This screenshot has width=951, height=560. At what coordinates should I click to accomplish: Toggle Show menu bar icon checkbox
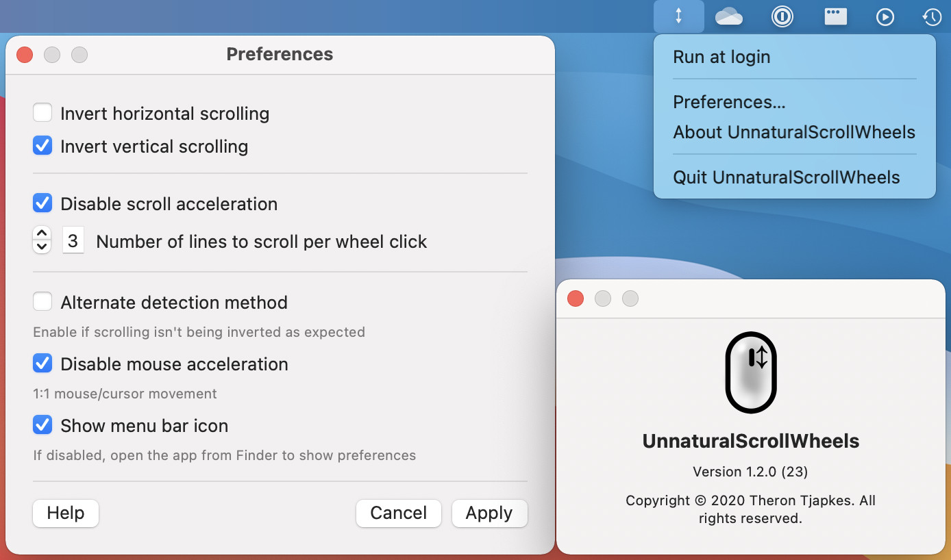pyautogui.click(x=42, y=425)
